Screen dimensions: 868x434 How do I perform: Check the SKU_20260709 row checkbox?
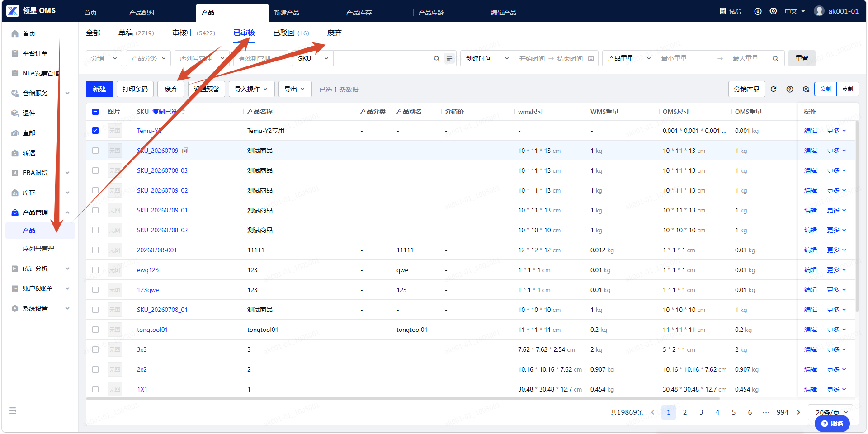tap(95, 151)
